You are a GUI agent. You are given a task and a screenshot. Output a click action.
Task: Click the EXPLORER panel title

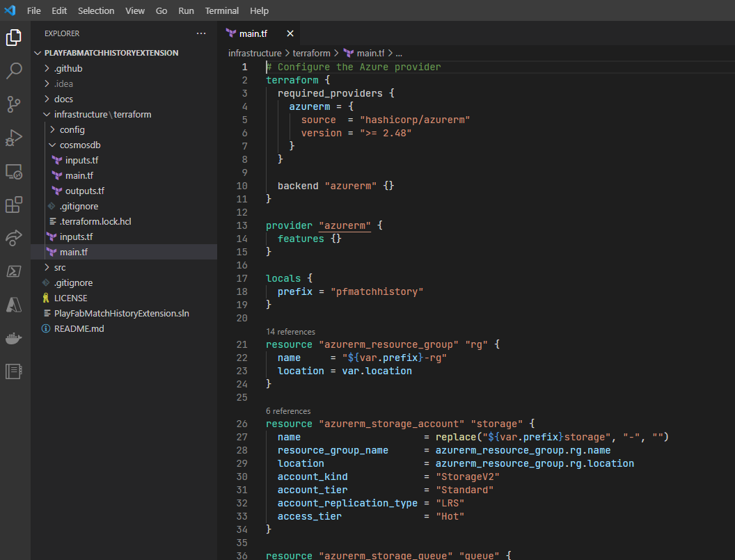tap(62, 33)
